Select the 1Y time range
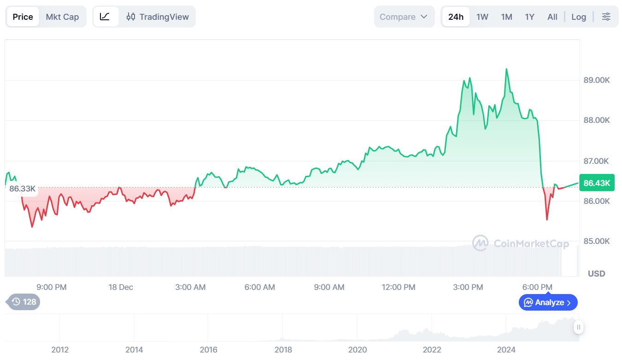Screen dimensions: 622x364 pos(530,17)
